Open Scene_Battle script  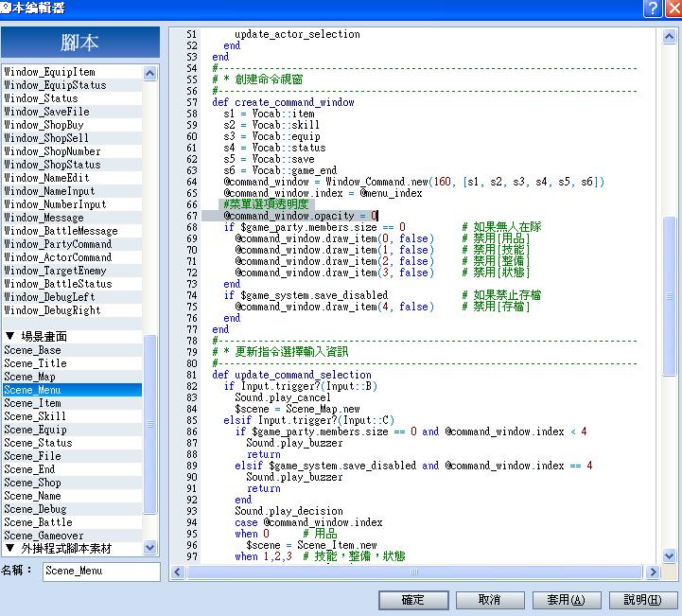[72, 523]
